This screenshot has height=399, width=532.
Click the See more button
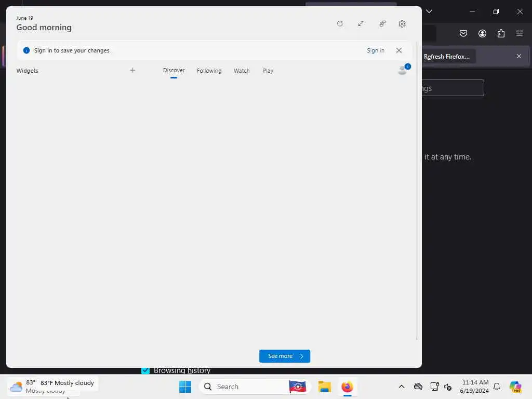285,356
